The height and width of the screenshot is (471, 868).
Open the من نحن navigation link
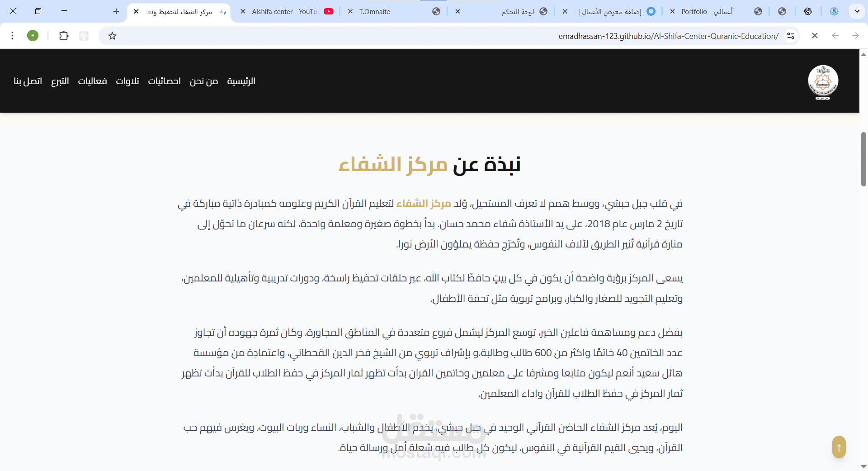pyautogui.click(x=204, y=81)
